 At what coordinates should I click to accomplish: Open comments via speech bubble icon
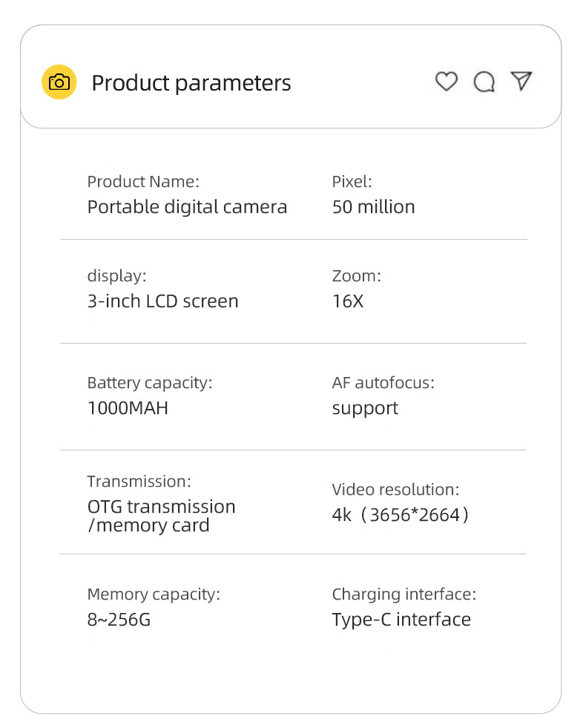[484, 82]
